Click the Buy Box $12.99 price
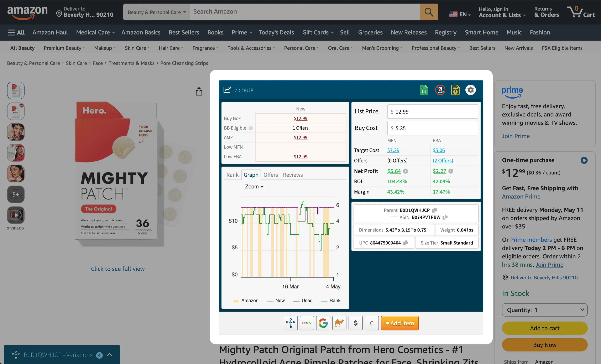Image resolution: width=601 pixels, height=364 pixels. (x=300, y=118)
